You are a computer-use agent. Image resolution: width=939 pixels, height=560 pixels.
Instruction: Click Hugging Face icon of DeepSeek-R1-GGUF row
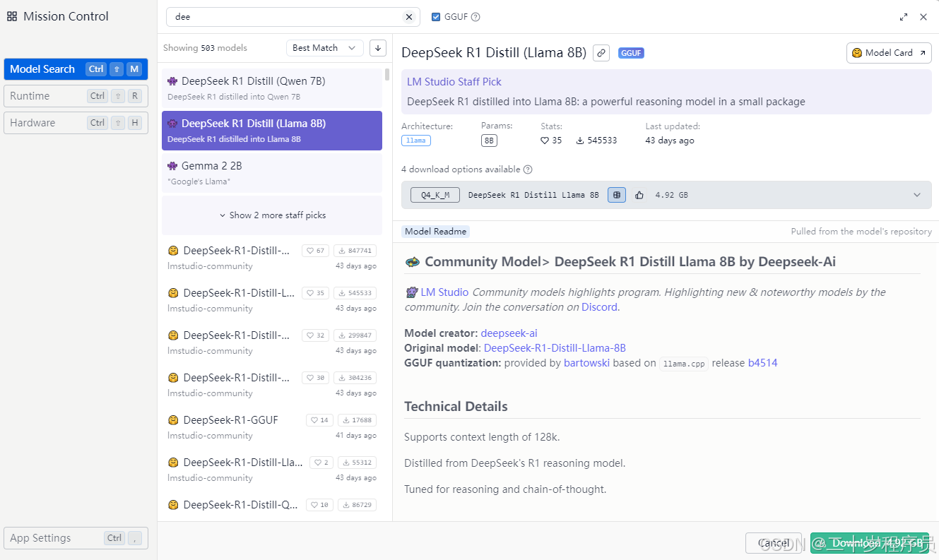[x=173, y=420]
